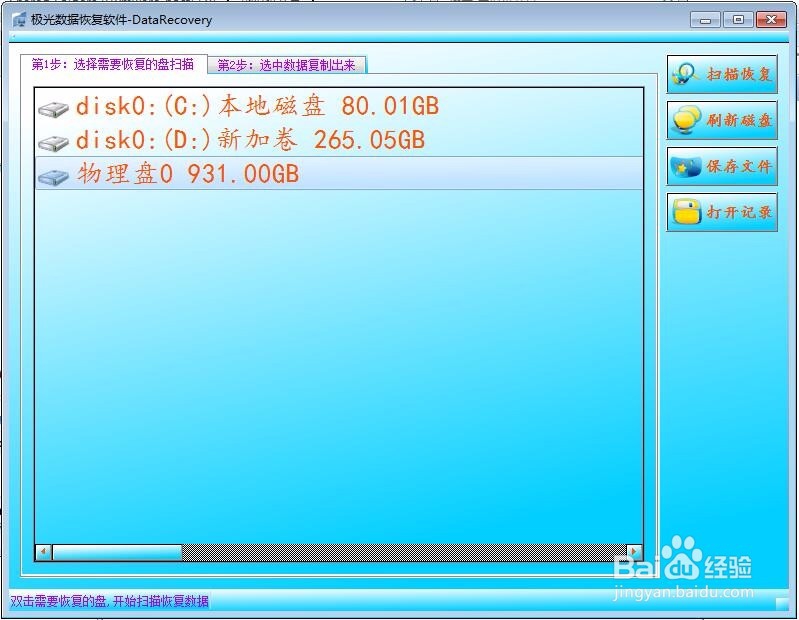Click yellow folder icon on 打开记录 button

click(686, 212)
